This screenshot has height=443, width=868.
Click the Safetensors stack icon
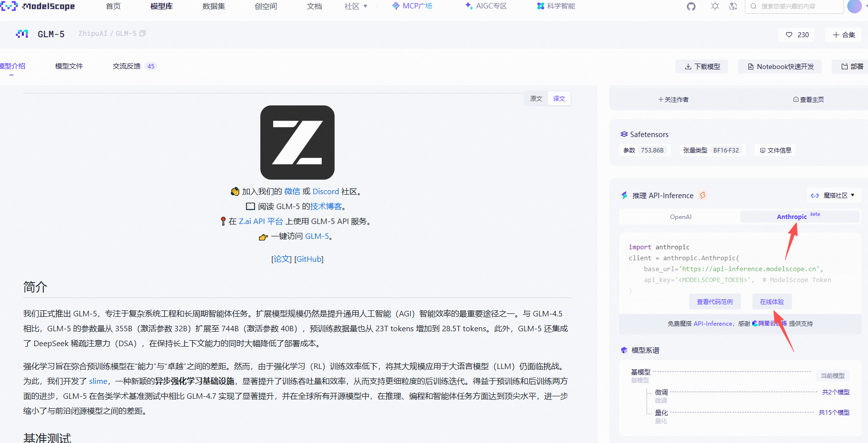[624, 134]
